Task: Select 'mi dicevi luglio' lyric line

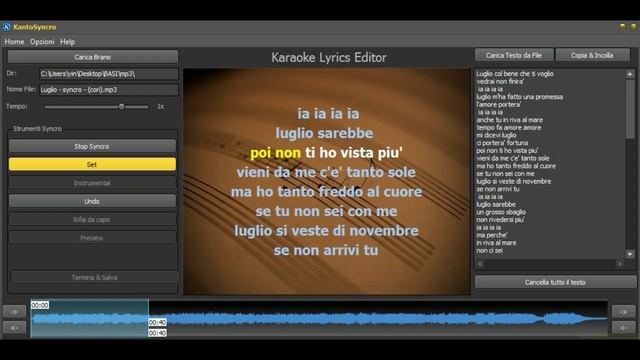Action: [496, 135]
